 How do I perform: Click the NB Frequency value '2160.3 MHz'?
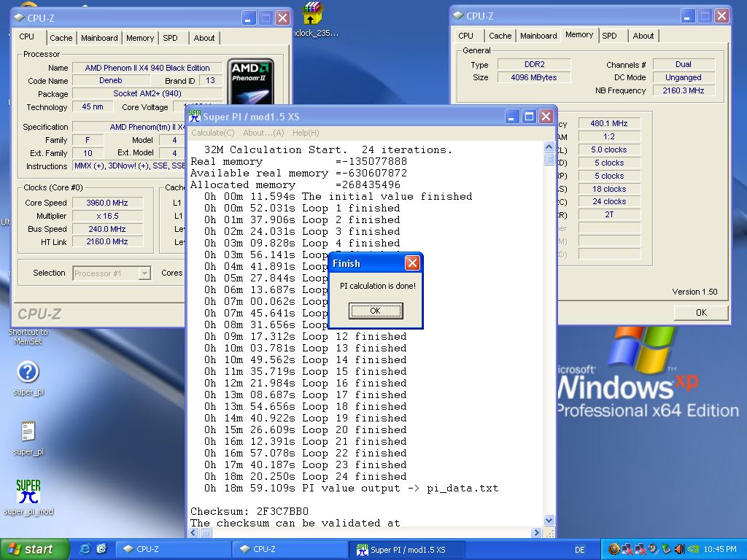coord(683,90)
